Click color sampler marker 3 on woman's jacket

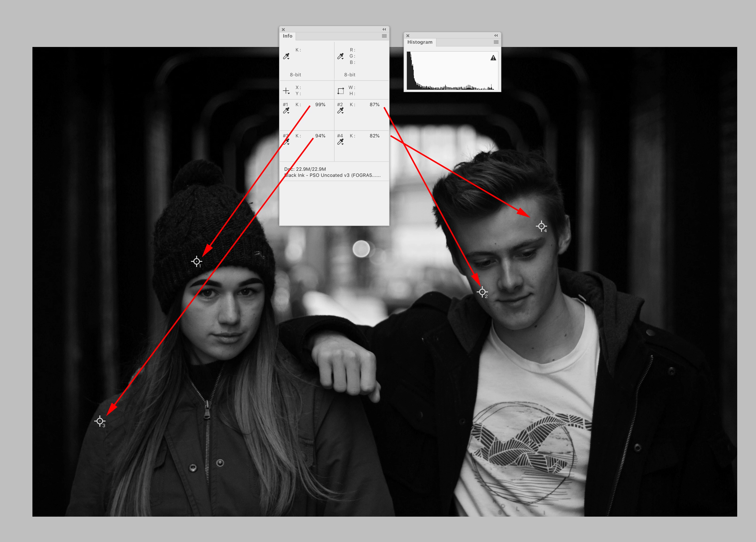pyautogui.click(x=100, y=421)
